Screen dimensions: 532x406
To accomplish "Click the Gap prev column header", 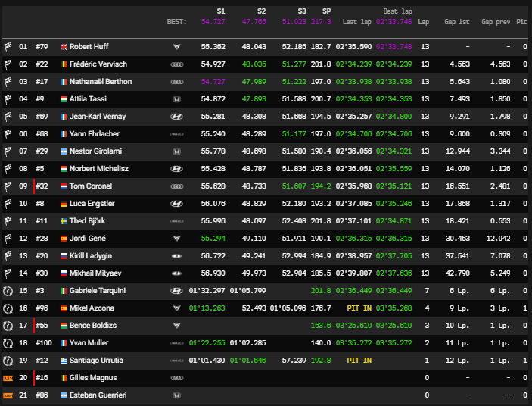I will tap(496, 22).
